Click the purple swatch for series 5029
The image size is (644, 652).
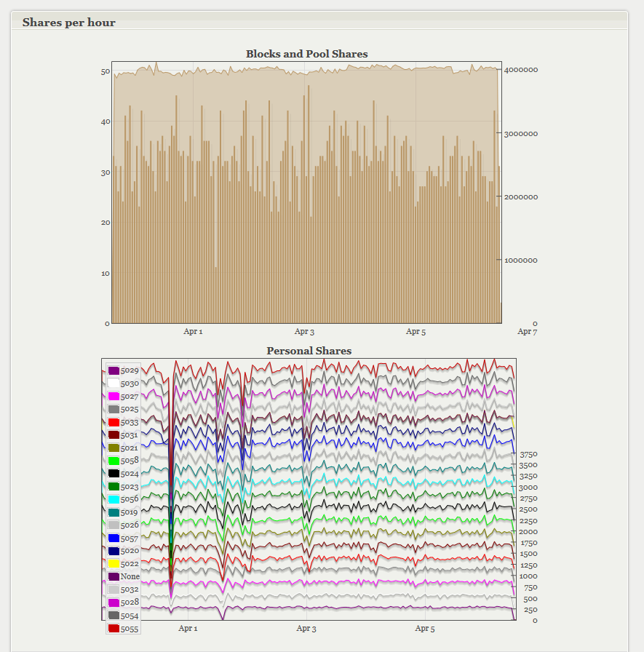coord(114,370)
